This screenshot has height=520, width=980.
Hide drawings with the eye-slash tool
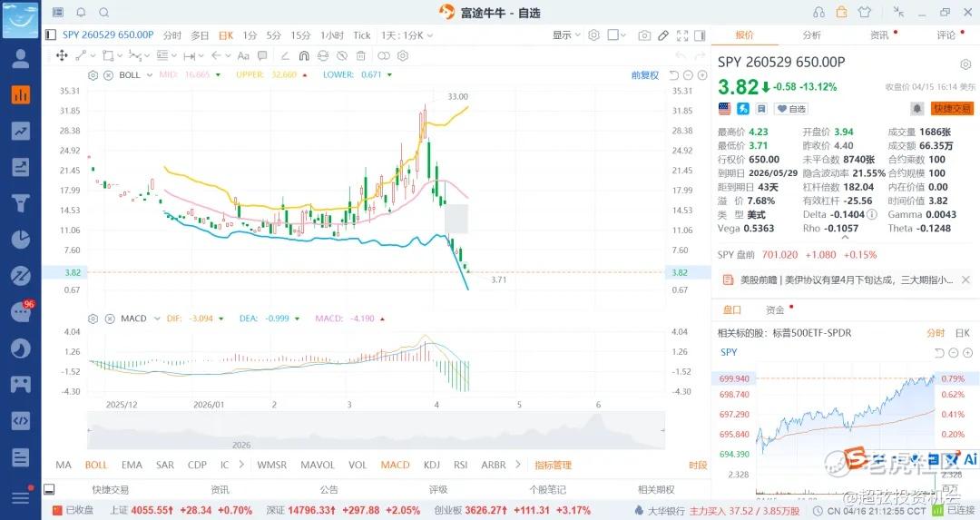(x=342, y=55)
